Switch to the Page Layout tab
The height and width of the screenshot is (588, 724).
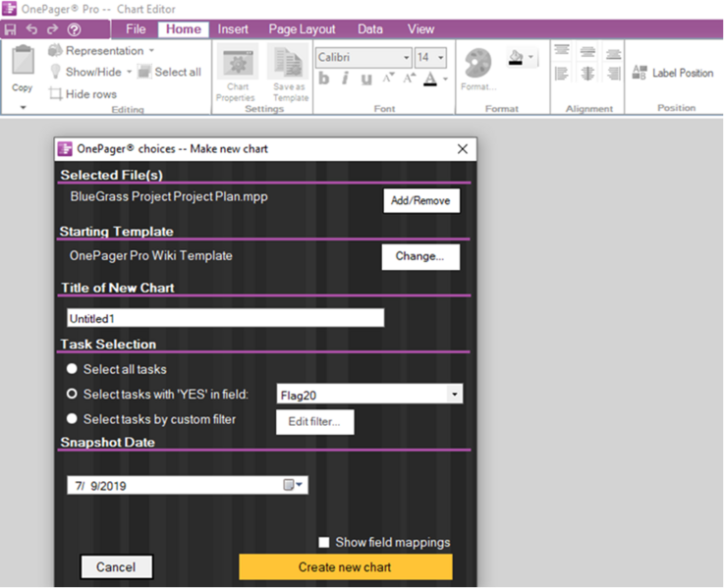tap(302, 29)
